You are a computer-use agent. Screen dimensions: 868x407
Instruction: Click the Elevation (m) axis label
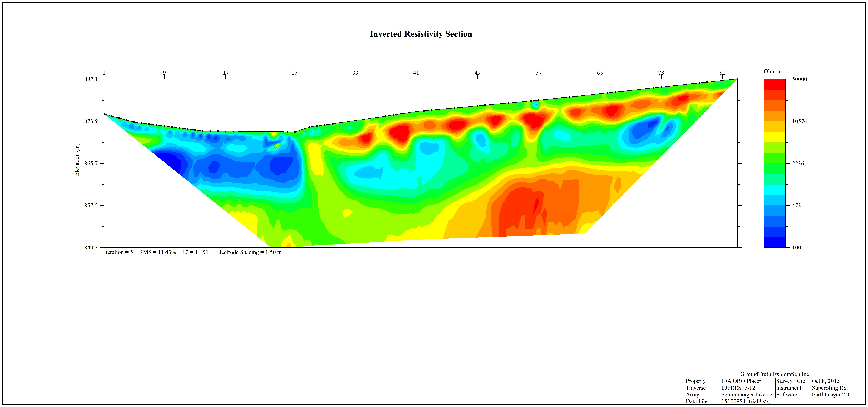pyautogui.click(x=77, y=160)
